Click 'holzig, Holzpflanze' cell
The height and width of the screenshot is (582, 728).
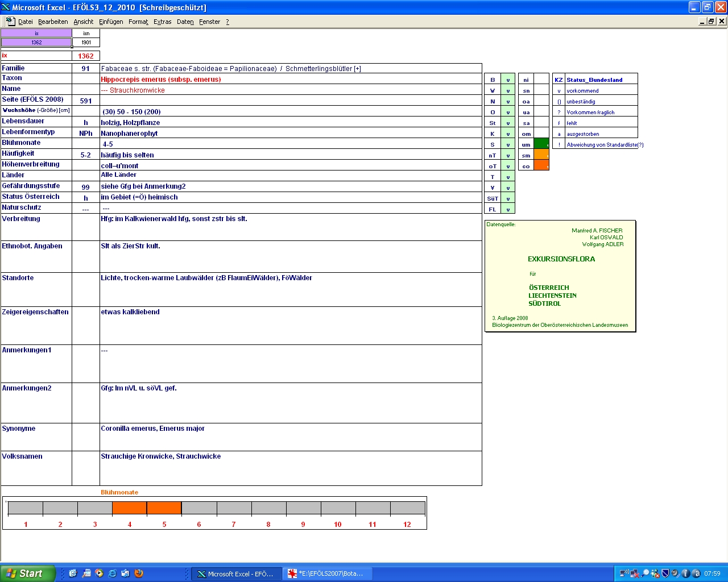(x=291, y=122)
